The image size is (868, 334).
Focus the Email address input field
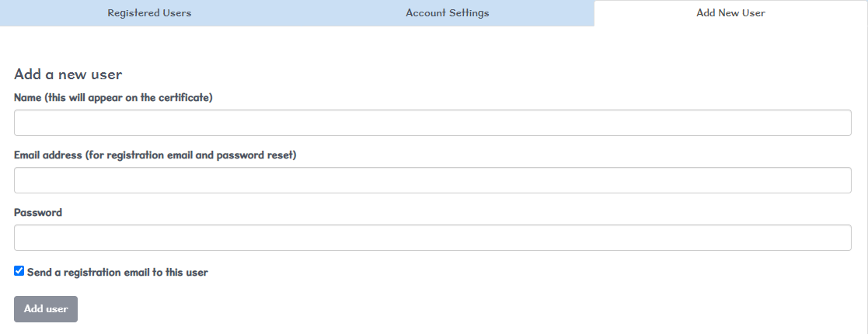[432, 180]
